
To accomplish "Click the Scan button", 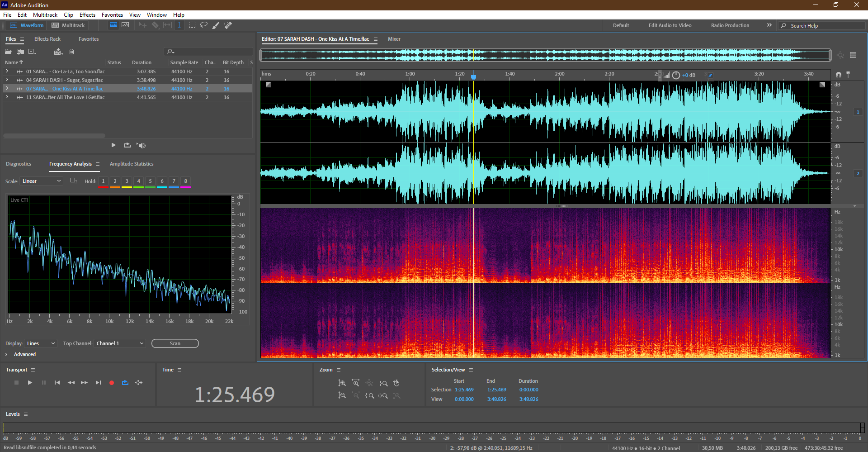I will 175,343.
